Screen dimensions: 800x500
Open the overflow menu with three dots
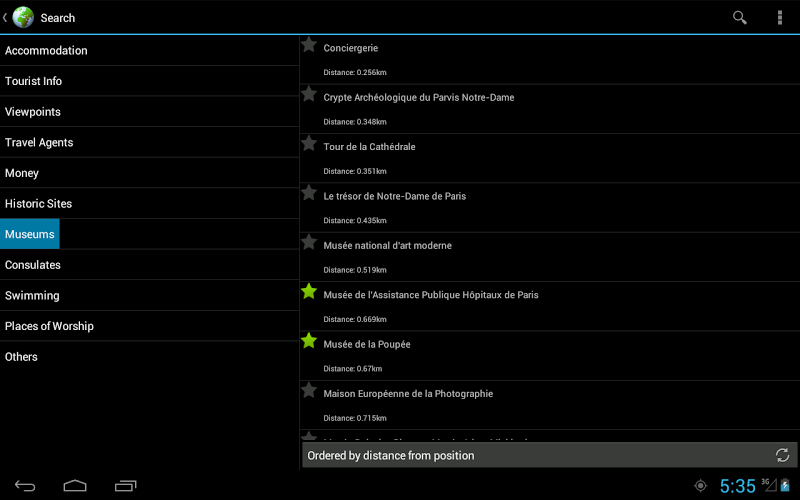click(x=780, y=17)
